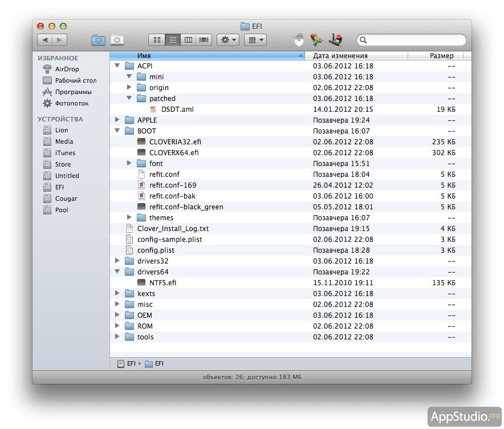Collapse the ACPI folder
Image resolution: width=504 pixels, height=429 pixels.
click(x=117, y=66)
